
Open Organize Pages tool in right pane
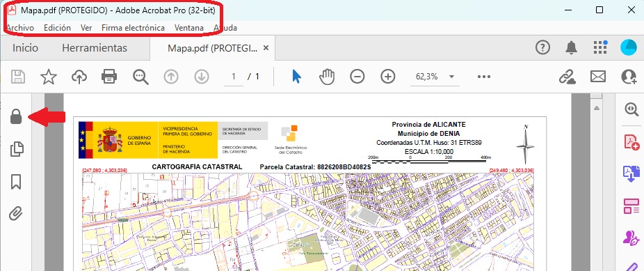(x=631, y=206)
